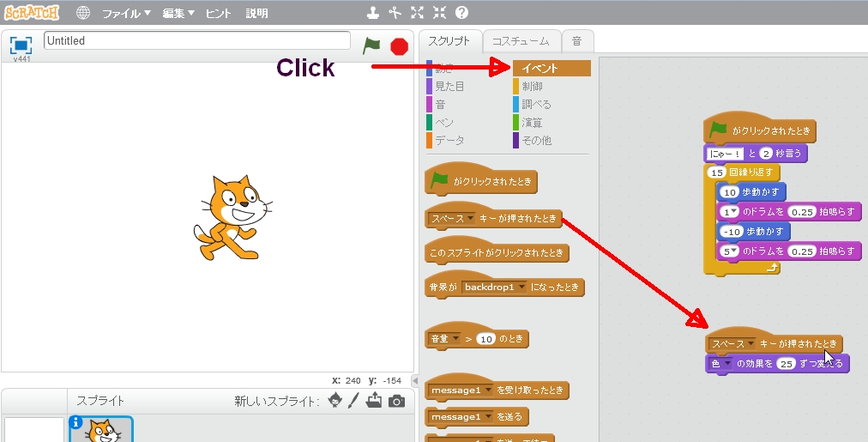Click the block help question mark
Viewport: 868px width, 442px height.
click(461, 13)
